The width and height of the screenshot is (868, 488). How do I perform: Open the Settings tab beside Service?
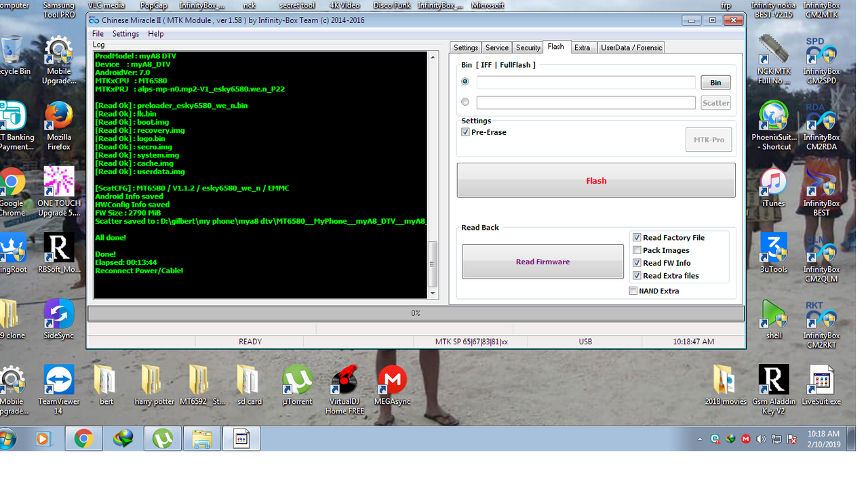pos(466,47)
